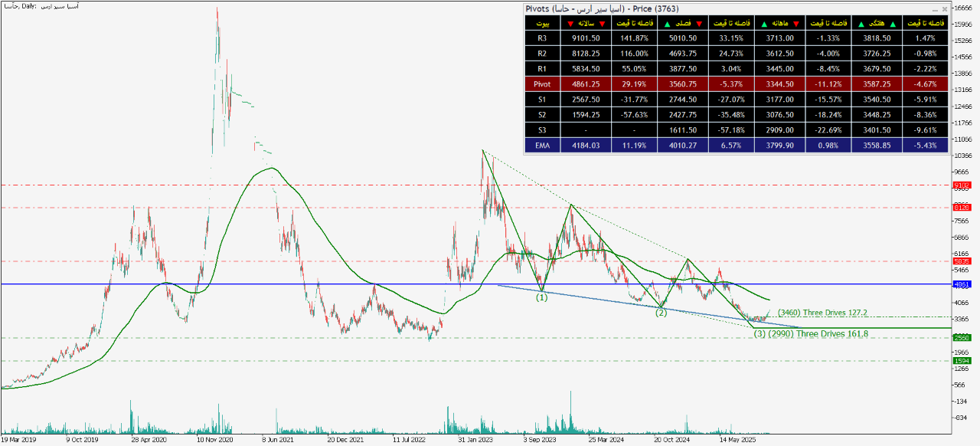Close the Pivots panel
Image resolution: width=980 pixels, height=446 pixels.
[944, 9]
